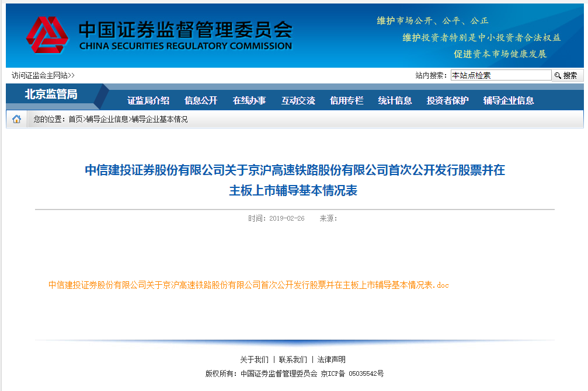
Task: Click the 来源: label
Action: pos(329,218)
